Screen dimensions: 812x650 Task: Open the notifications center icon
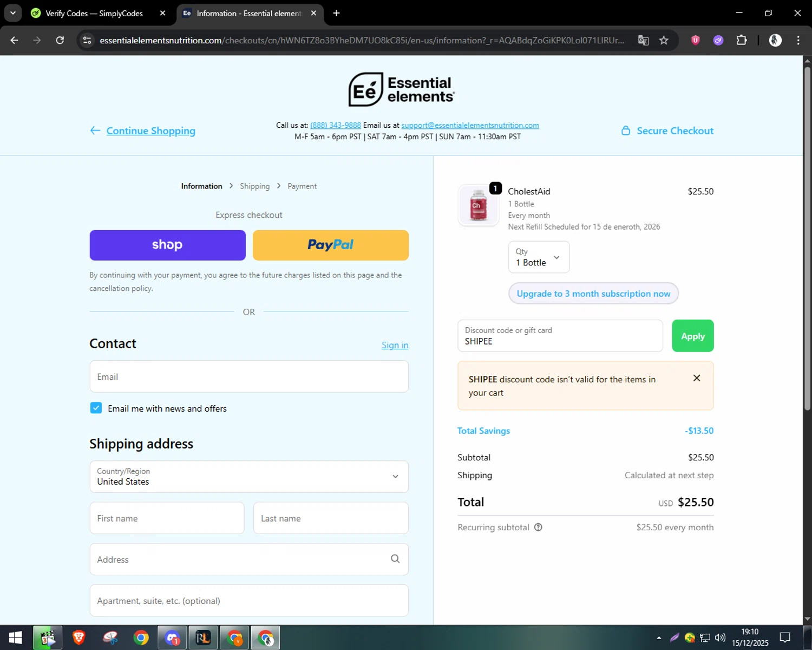[x=785, y=638]
